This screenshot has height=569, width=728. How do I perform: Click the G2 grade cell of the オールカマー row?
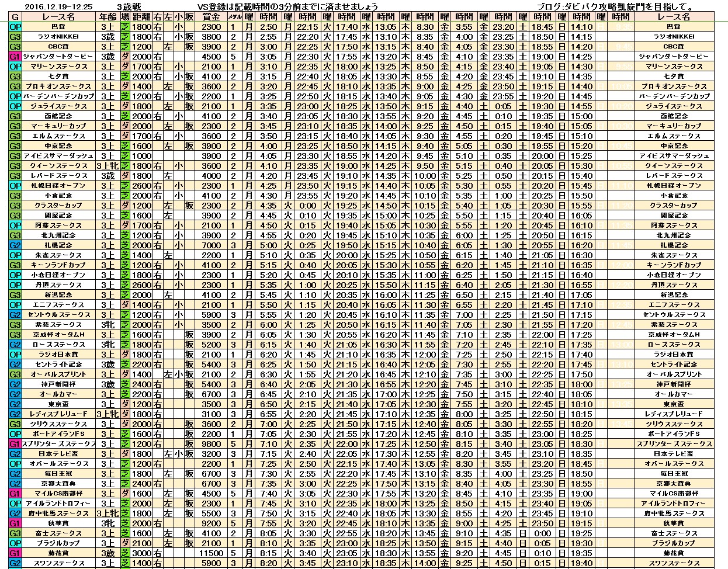(15, 394)
